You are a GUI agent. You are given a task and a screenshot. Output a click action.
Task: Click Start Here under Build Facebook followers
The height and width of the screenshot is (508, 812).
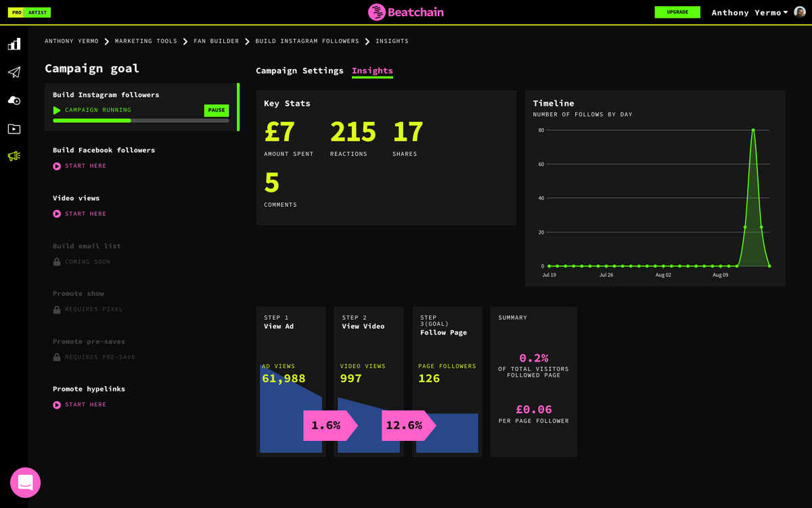(86, 166)
